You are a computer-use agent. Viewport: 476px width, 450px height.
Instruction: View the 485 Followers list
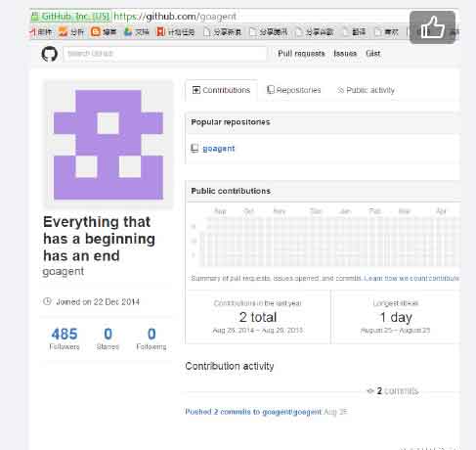point(65,338)
